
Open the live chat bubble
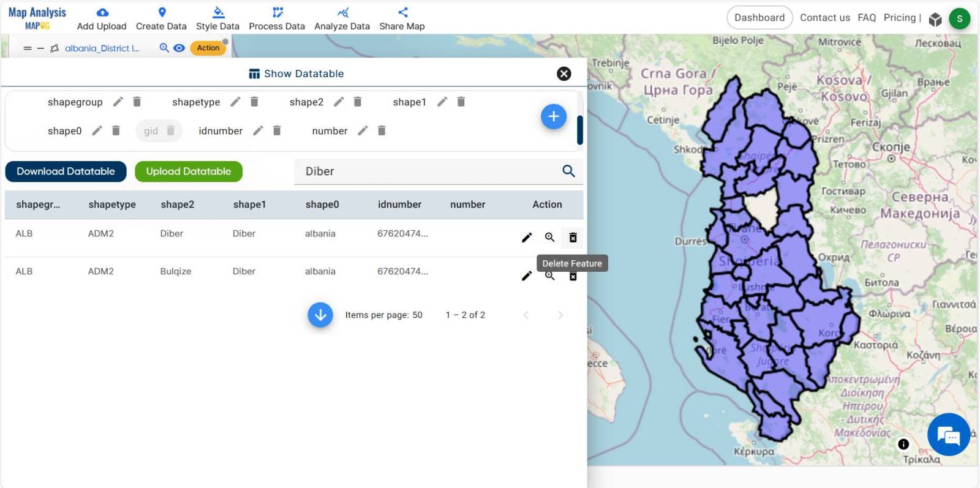(x=948, y=435)
